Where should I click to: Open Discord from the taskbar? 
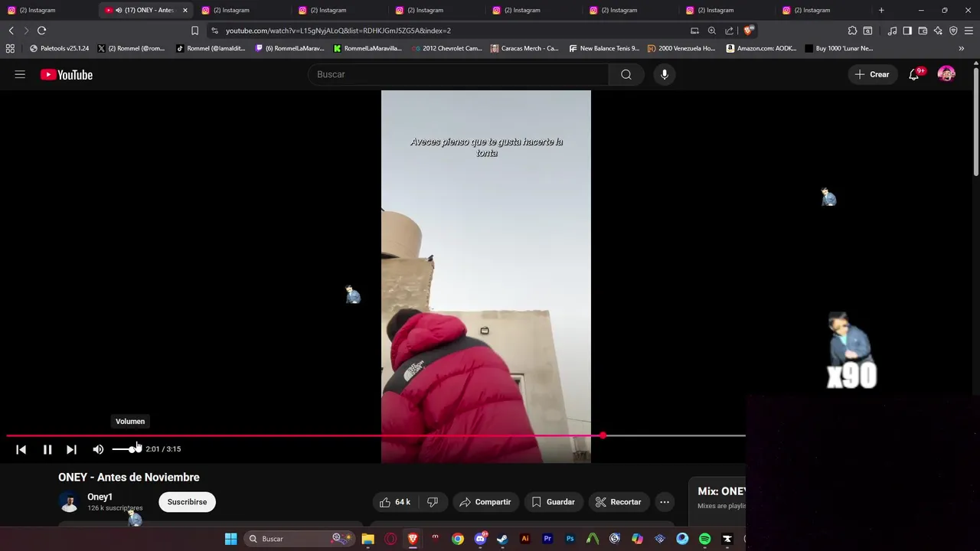coord(480,539)
